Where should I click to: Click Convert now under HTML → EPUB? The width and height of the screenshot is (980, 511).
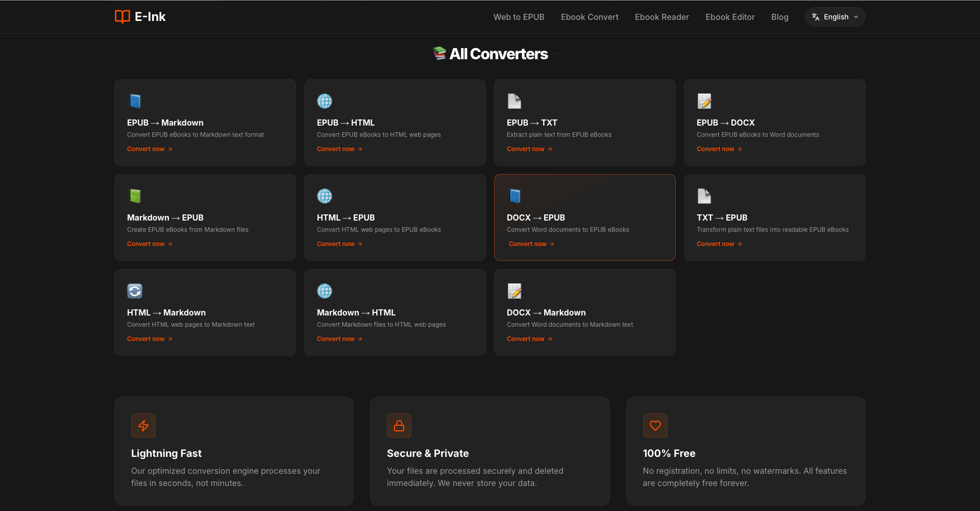[x=340, y=244]
